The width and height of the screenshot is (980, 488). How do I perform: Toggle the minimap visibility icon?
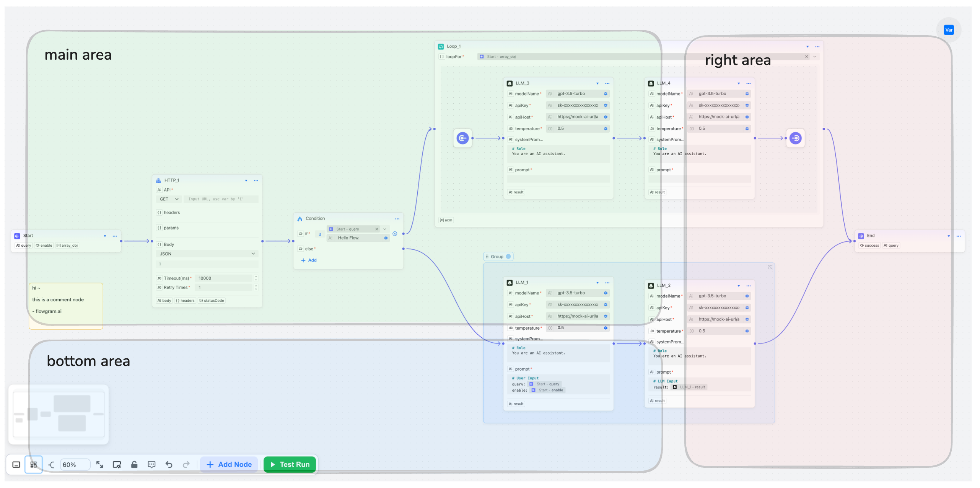tap(117, 464)
